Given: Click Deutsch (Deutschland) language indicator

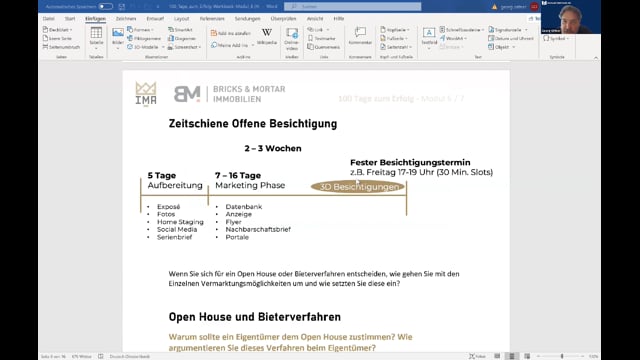Looking at the screenshot, I should click(129, 356).
